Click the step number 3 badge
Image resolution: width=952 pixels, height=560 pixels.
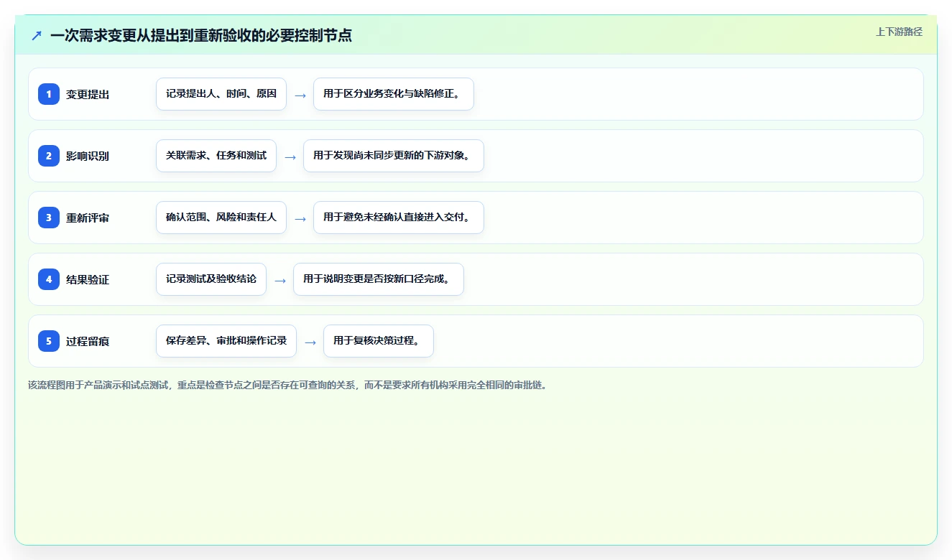[49, 218]
